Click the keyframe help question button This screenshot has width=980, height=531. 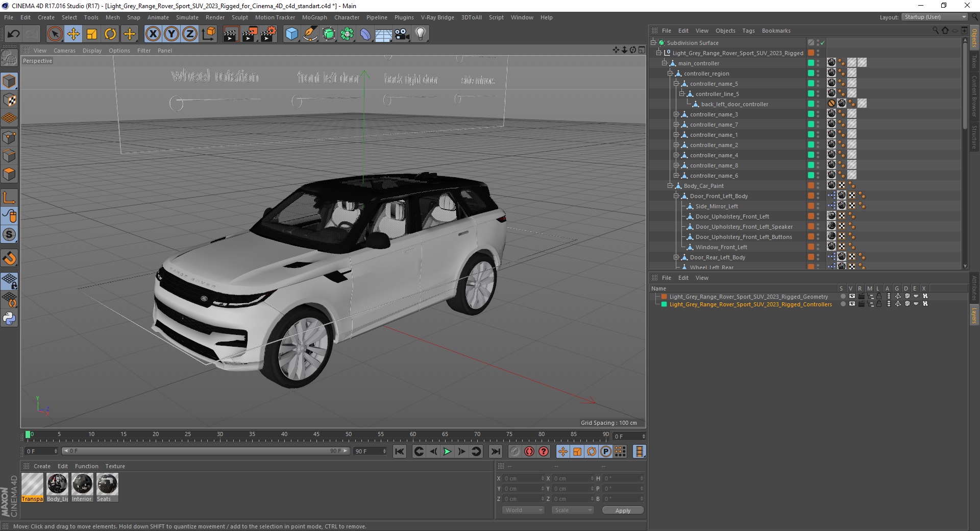coord(544,451)
